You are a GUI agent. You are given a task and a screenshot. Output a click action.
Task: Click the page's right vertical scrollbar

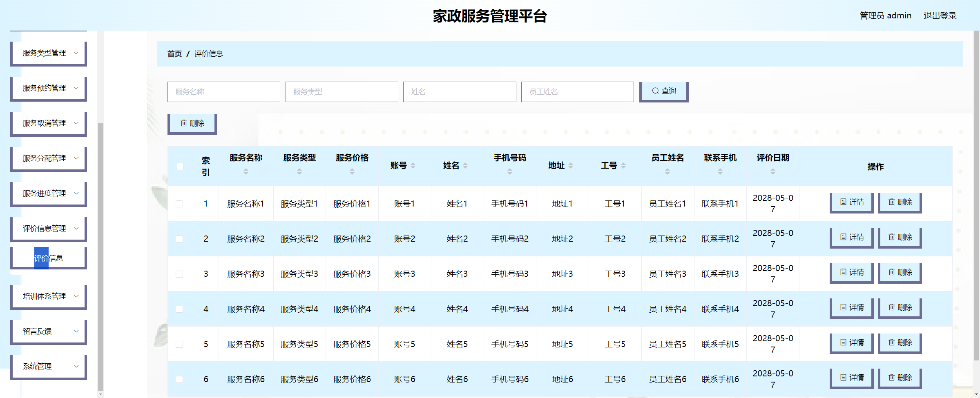pos(977,196)
